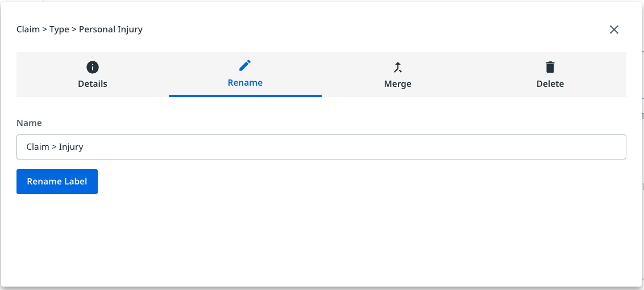
Task: Click the Merge arrows icon
Action: click(398, 68)
